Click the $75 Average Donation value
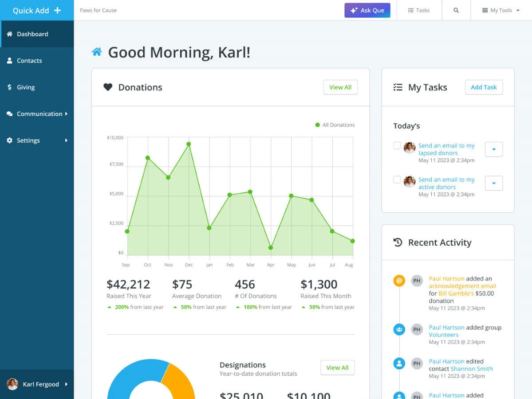The image size is (532, 399). coord(182,284)
